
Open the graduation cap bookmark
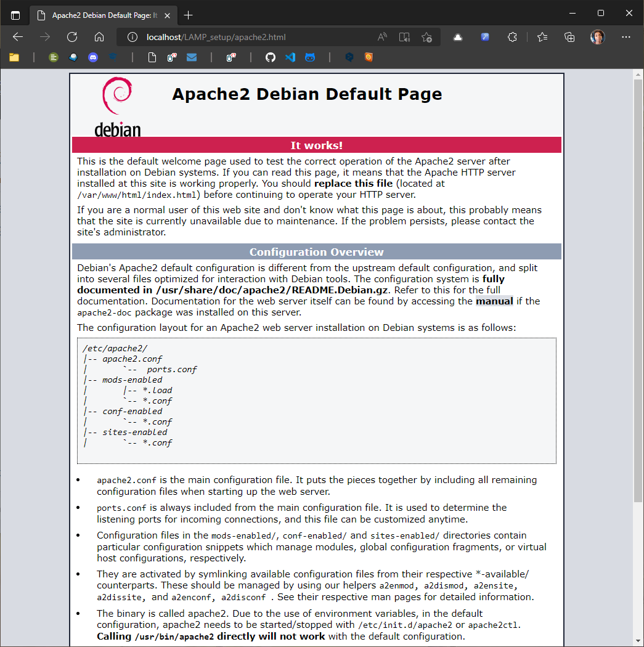pos(113,57)
